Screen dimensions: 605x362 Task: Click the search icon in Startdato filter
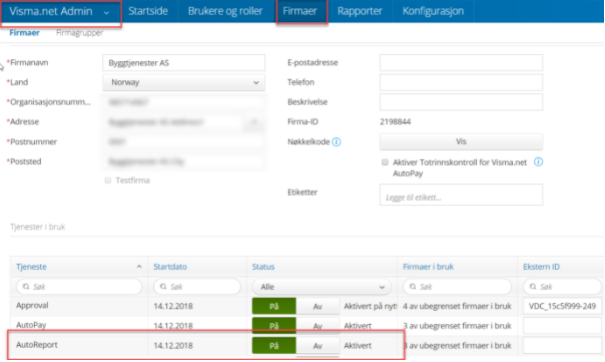coord(163,287)
